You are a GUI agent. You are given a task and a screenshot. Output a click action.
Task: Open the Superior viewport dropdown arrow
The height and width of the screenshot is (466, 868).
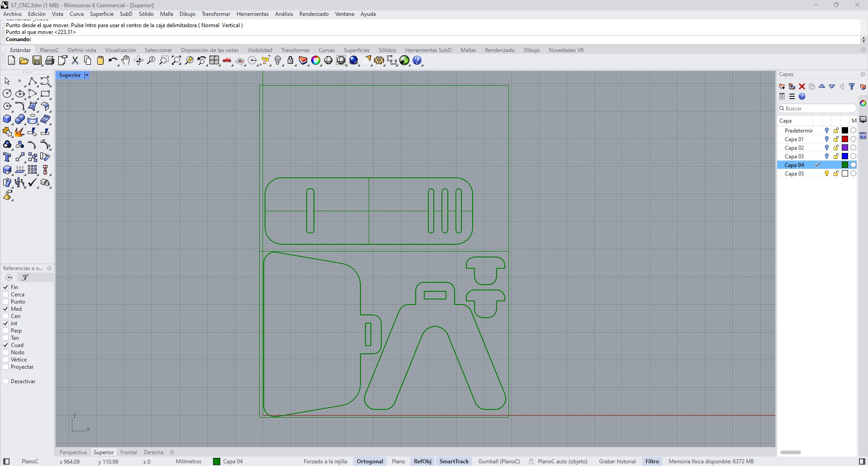pyautogui.click(x=87, y=75)
